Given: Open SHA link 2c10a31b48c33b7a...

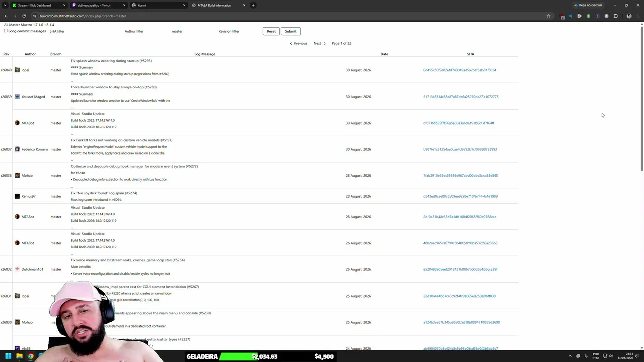Looking at the screenshot, I should click(459, 217).
